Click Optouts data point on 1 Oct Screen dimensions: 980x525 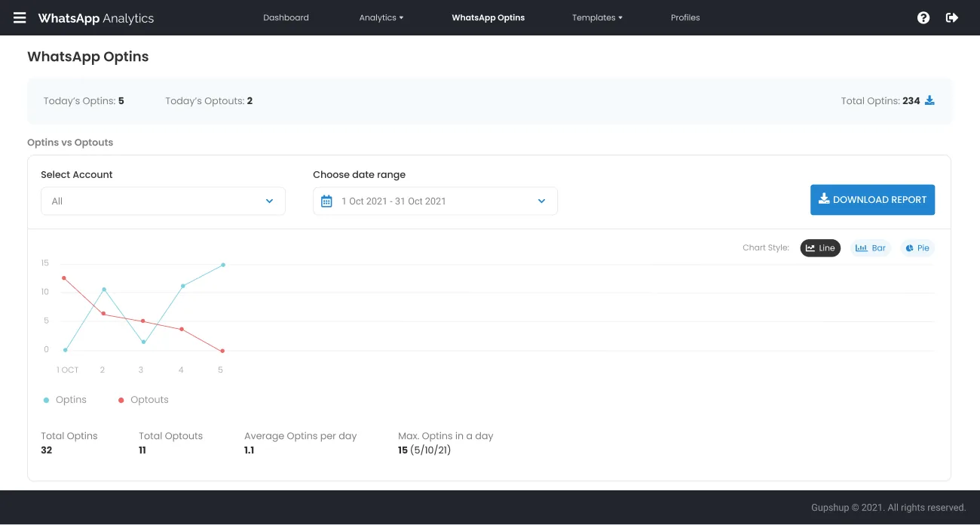coord(64,278)
